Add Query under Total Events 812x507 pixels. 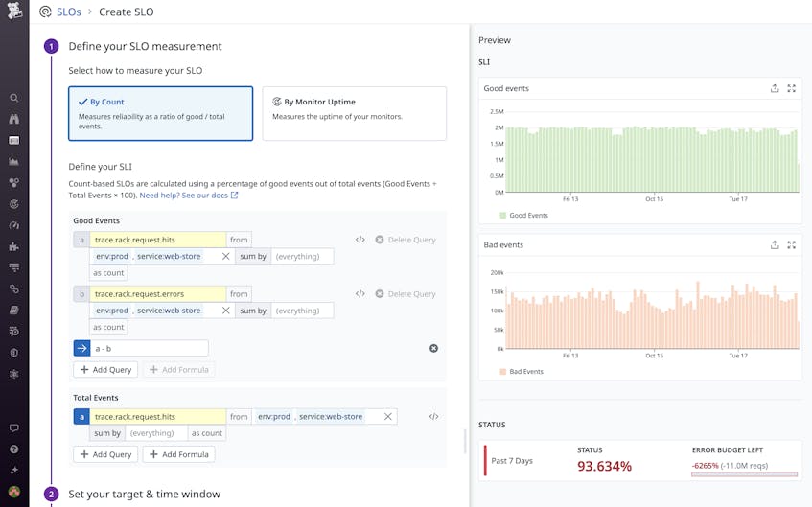[x=105, y=454]
